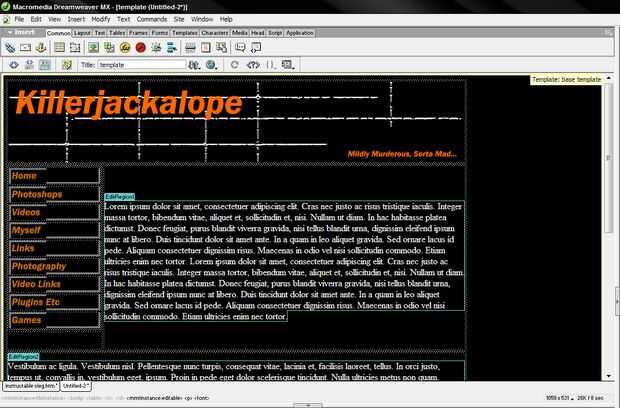Open the File Management menu
Screen dimensions: 620x408
point(194,65)
